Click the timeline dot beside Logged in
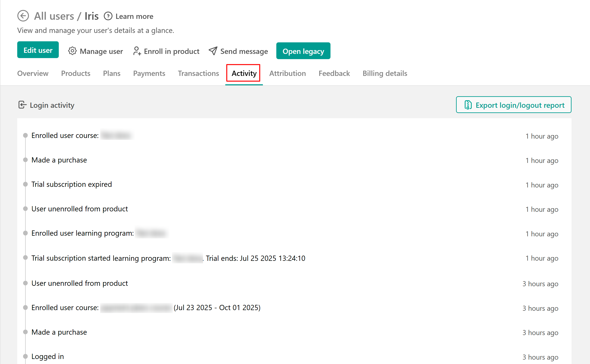Screen dimensions: 590x364 point(25,356)
